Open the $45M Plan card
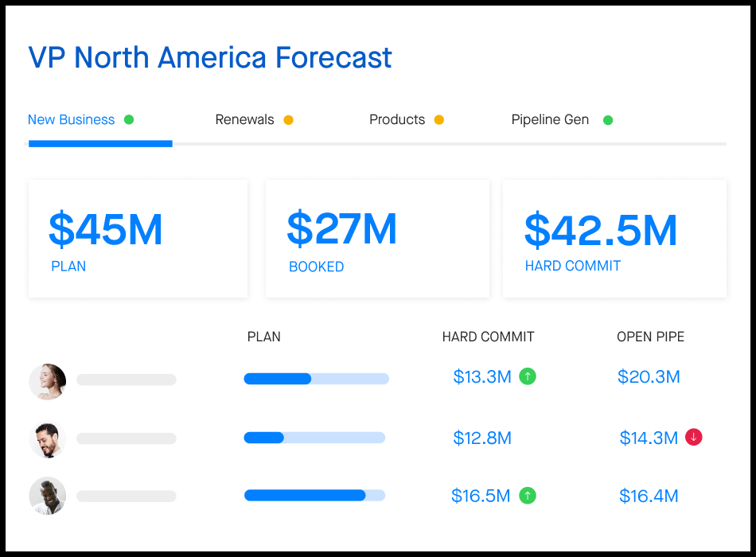 pyautogui.click(x=138, y=239)
